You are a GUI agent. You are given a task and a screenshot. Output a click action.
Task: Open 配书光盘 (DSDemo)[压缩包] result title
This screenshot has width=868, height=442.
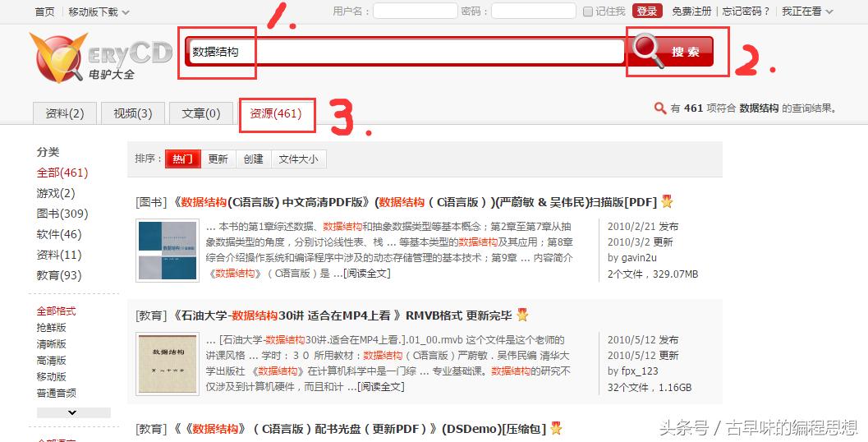point(359,429)
